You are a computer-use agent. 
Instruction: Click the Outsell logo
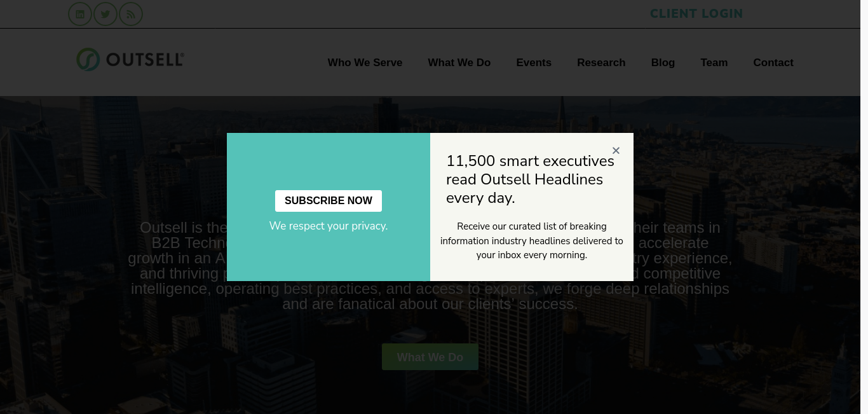pos(130,60)
